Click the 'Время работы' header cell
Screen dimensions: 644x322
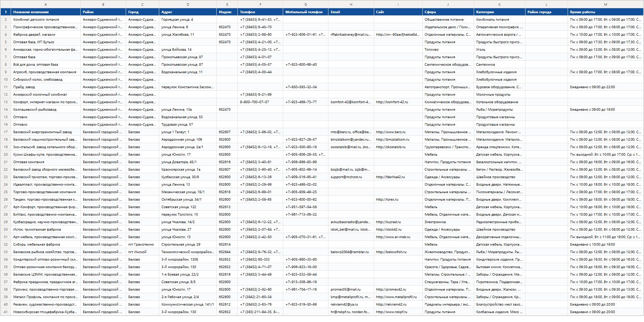pos(605,12)
